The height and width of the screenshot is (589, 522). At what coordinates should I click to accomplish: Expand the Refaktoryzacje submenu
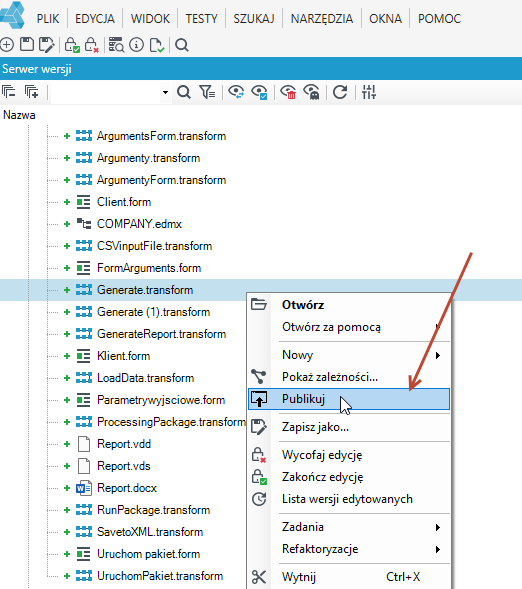pyautogui.click(x=349, y=549)
